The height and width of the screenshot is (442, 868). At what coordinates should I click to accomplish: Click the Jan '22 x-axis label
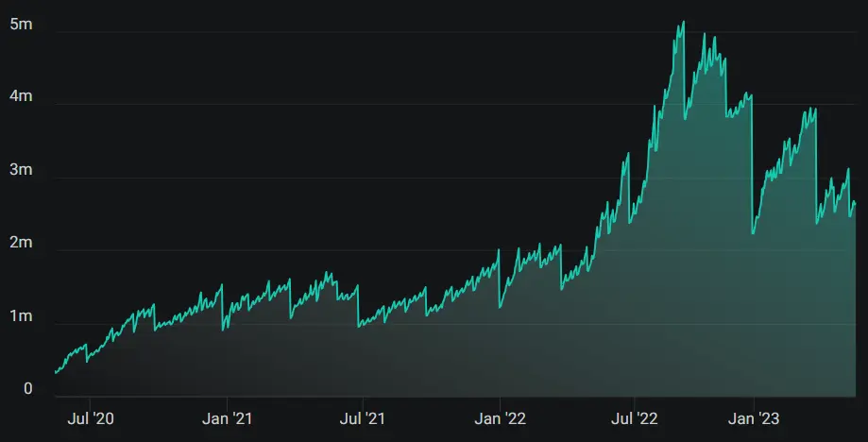(x=500, y=418)
